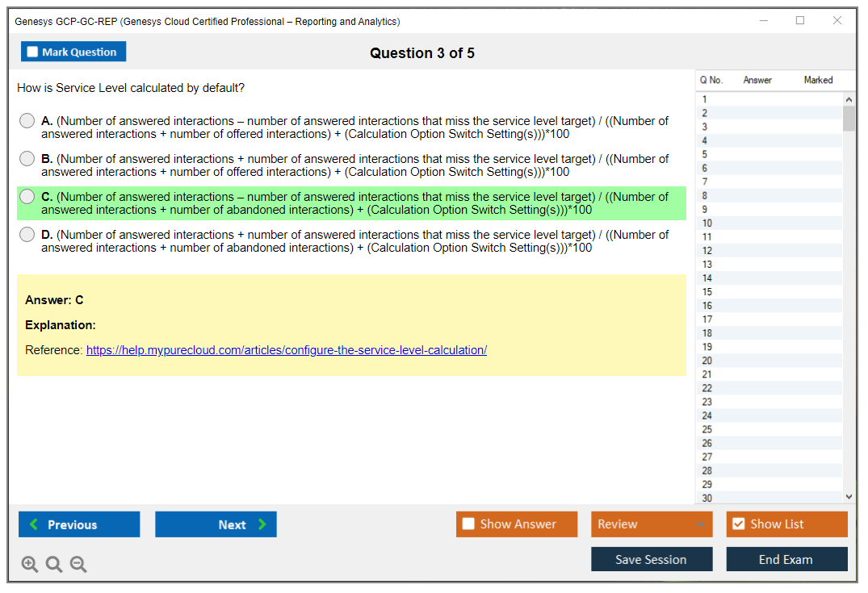Click the zoom in magnifier icon
This screenshot has width=868, height=593.
pyautogui.click(x=30, y=565)
